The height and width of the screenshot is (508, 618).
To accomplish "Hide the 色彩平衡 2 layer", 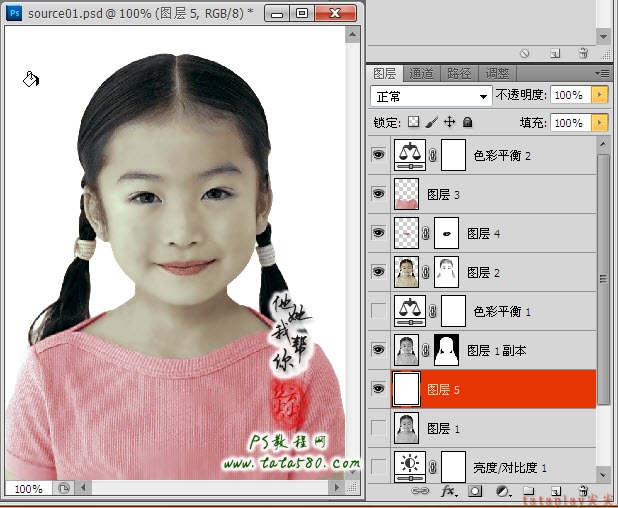I will [x=378, y=154].
